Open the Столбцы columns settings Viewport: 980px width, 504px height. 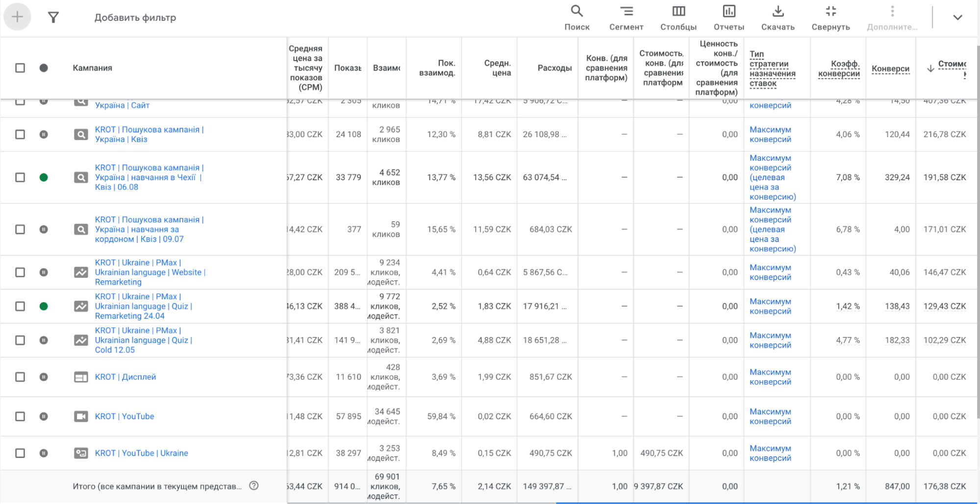click(678, 17)
